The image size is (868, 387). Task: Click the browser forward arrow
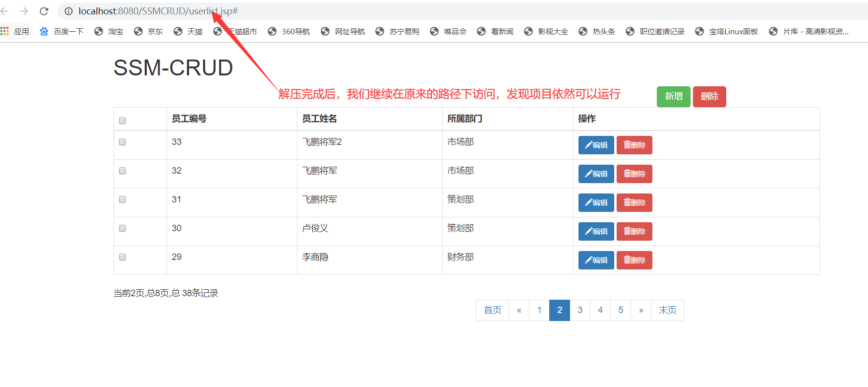pos(24,11)
